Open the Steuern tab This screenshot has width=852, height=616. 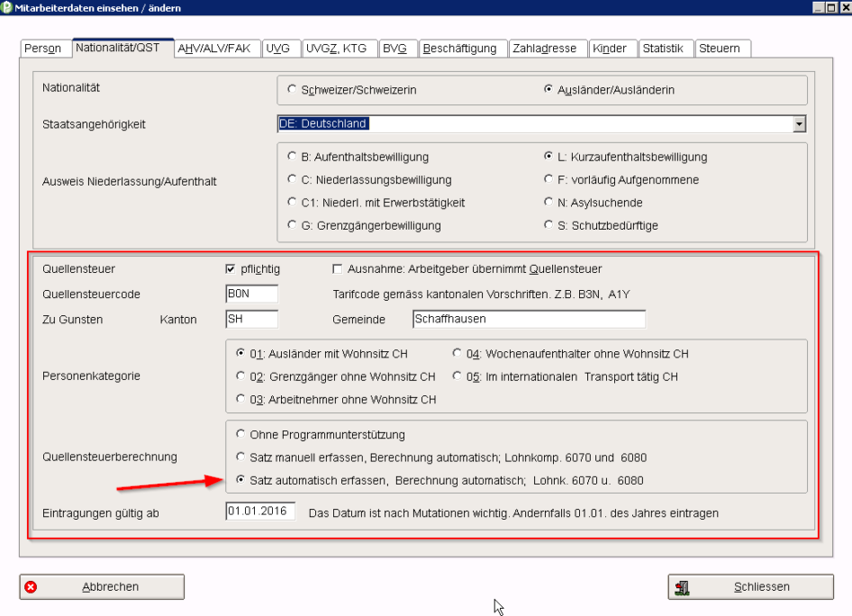point(721,49)
